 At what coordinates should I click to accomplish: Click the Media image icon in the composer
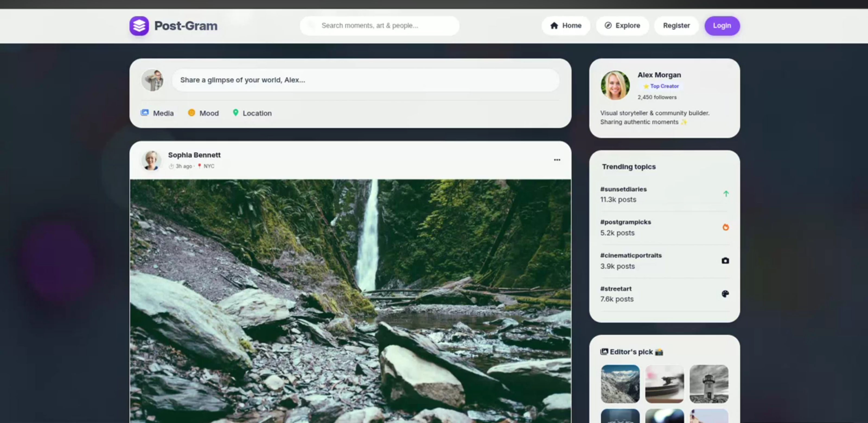(145, 113)
